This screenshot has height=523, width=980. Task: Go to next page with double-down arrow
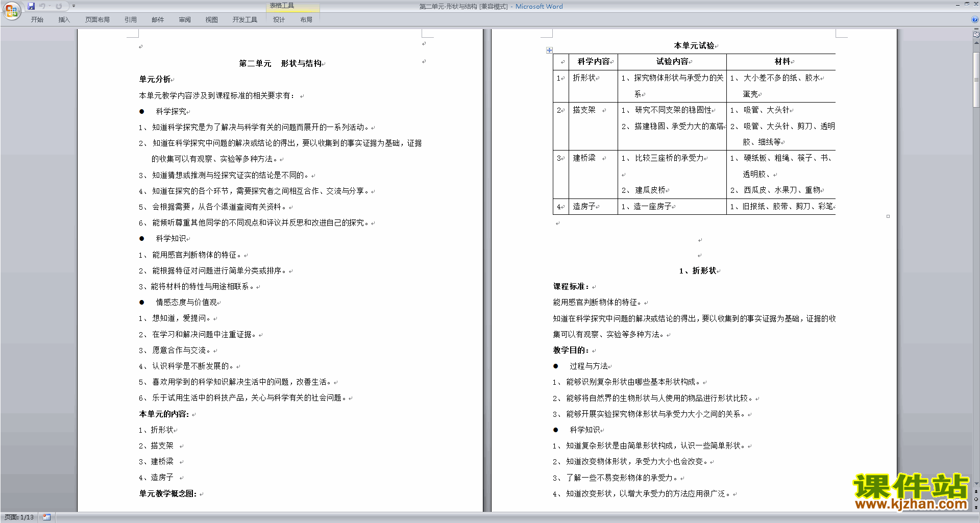tap(976, 507)
